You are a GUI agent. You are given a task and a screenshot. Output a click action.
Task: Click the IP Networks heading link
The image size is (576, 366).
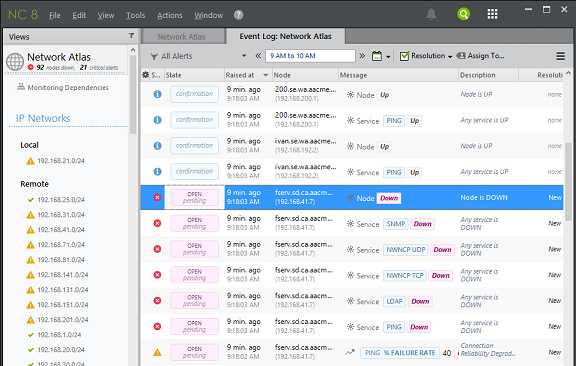coord(43,118)
